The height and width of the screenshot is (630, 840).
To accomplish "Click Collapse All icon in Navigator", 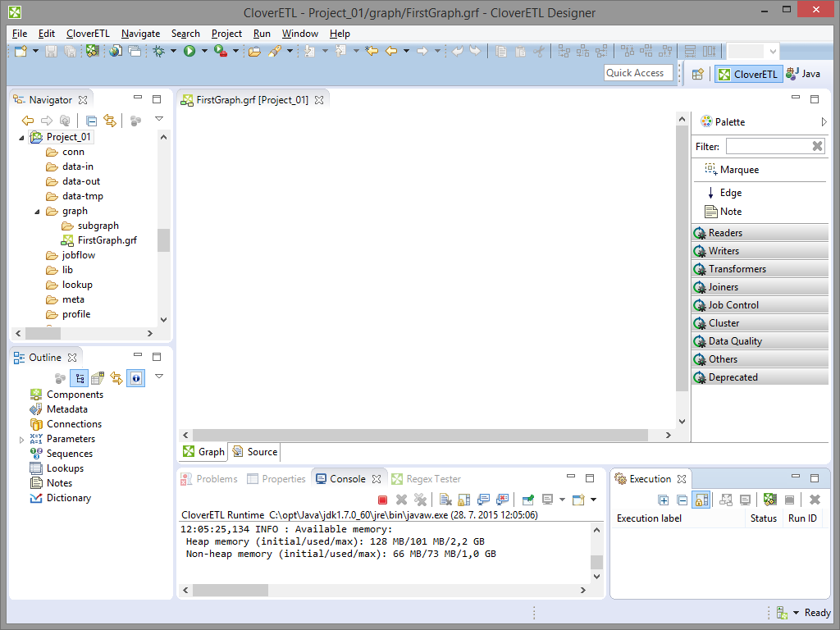I will point(92,121).
